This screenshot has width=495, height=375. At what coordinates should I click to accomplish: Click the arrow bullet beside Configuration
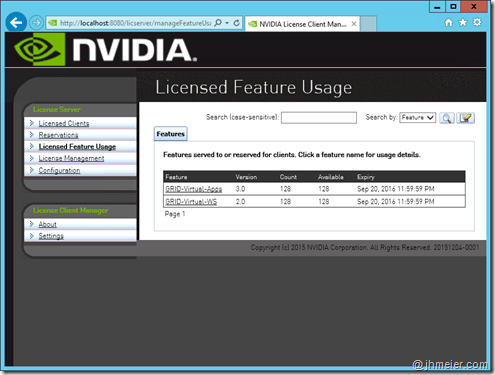coord(32,170)
